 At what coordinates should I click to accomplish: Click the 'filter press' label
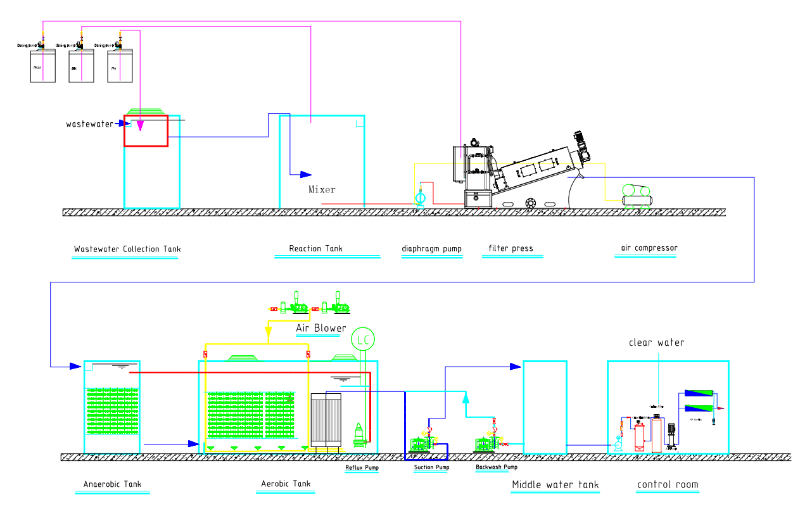point(511,248)
